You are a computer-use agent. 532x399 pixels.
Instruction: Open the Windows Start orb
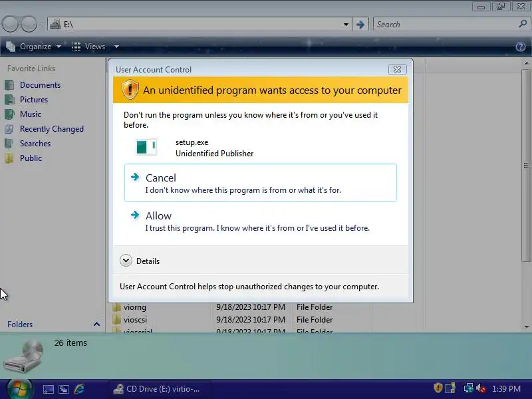[19, 389]
